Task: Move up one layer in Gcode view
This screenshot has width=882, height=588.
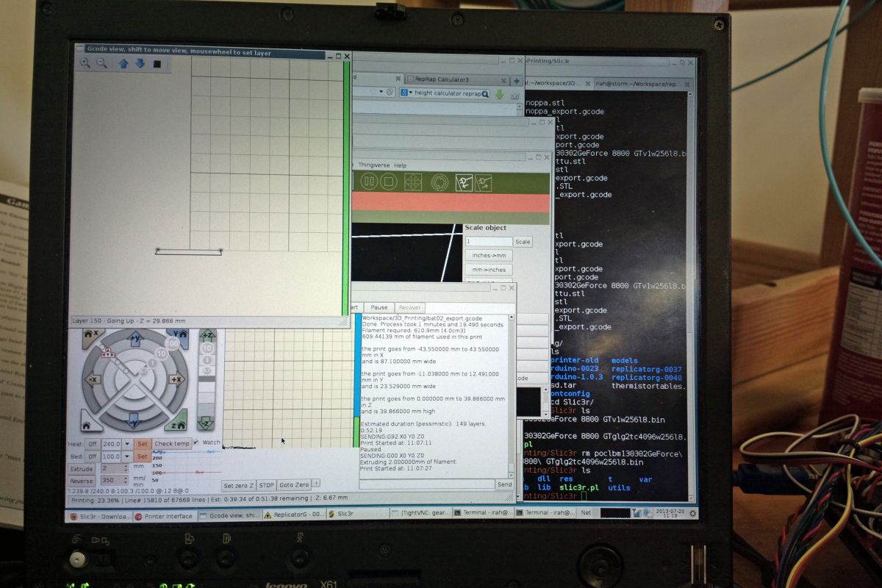Action: pos(123,64)
